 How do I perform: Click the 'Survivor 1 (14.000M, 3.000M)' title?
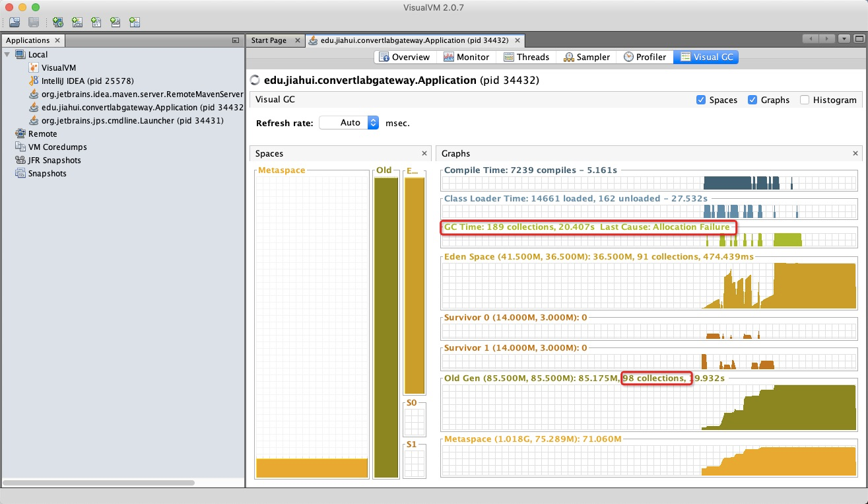coord(516,347)
